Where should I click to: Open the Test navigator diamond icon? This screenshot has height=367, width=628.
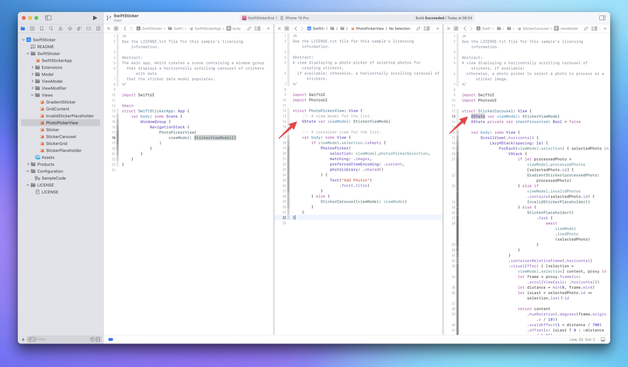pos(70,28)
